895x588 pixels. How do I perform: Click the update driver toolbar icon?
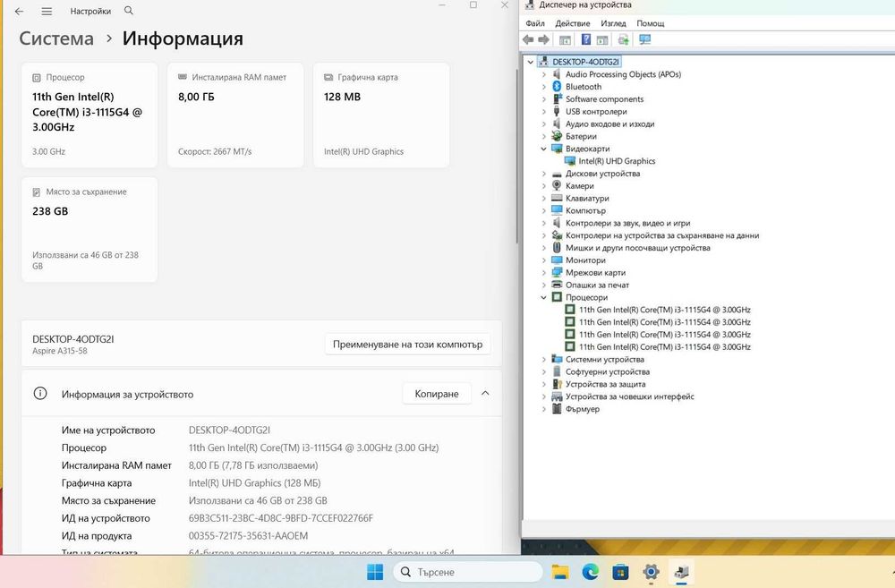pos(623,39)
